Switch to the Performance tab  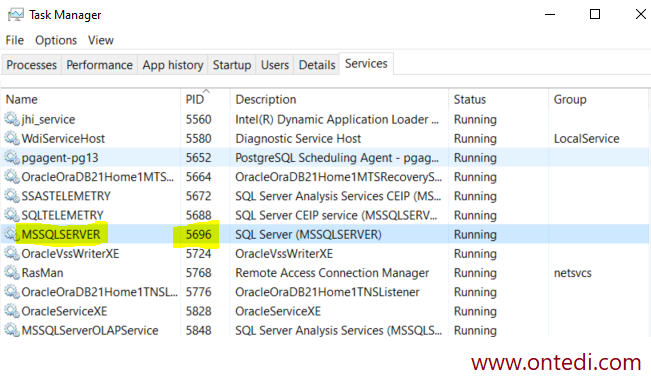tap(99, 65)
